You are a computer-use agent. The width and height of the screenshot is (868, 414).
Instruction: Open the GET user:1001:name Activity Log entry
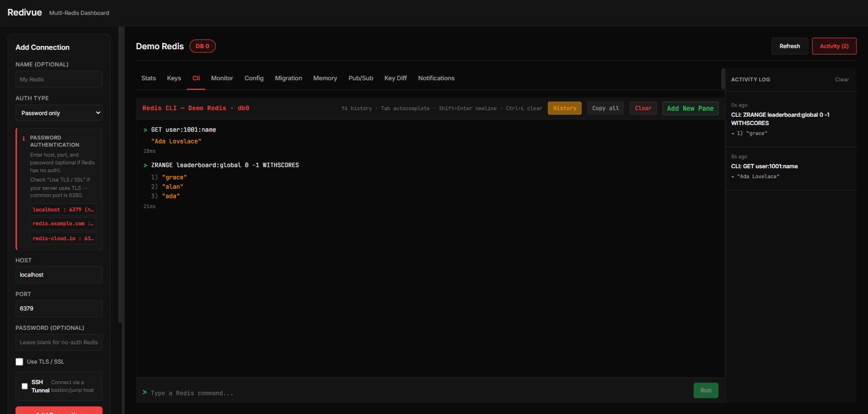click(x=791, y=169)
